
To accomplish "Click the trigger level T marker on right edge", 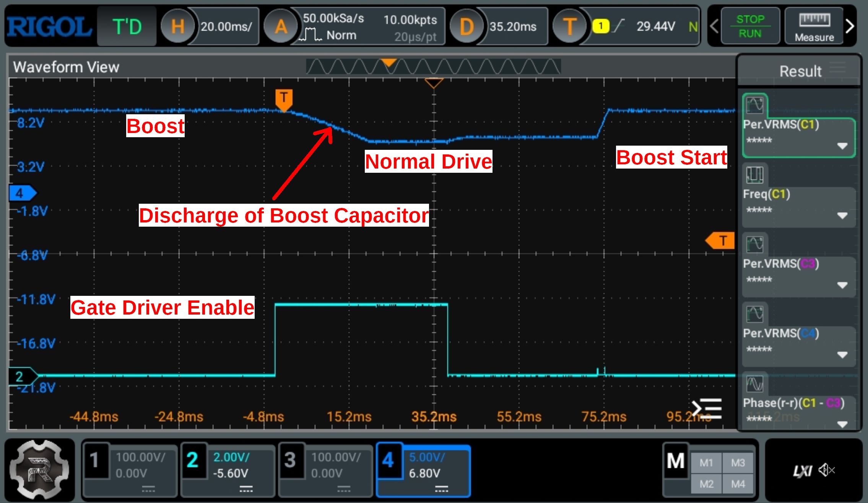I will coord(720,241).
